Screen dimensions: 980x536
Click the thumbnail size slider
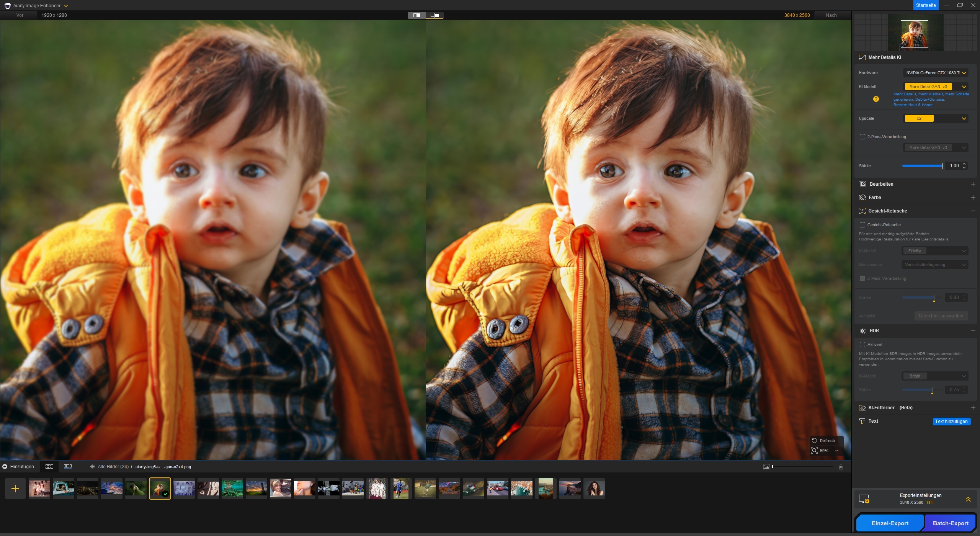802,467
